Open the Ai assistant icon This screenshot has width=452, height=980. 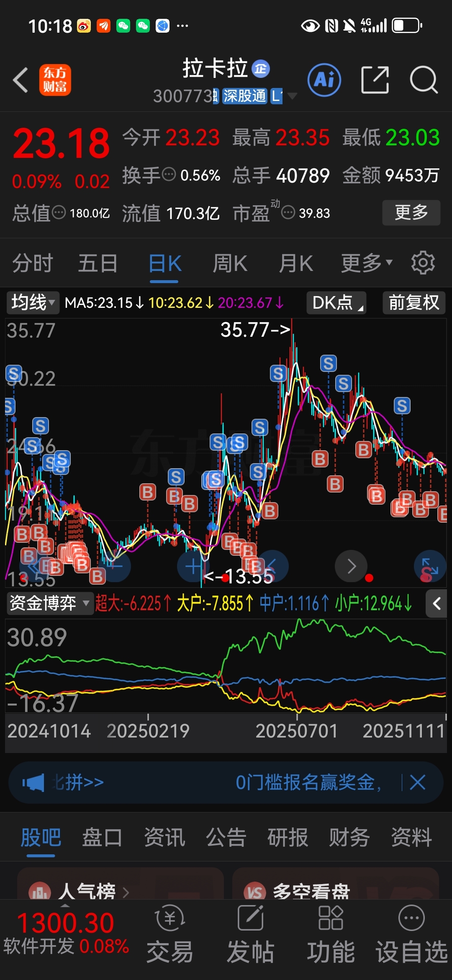point(324,80)
